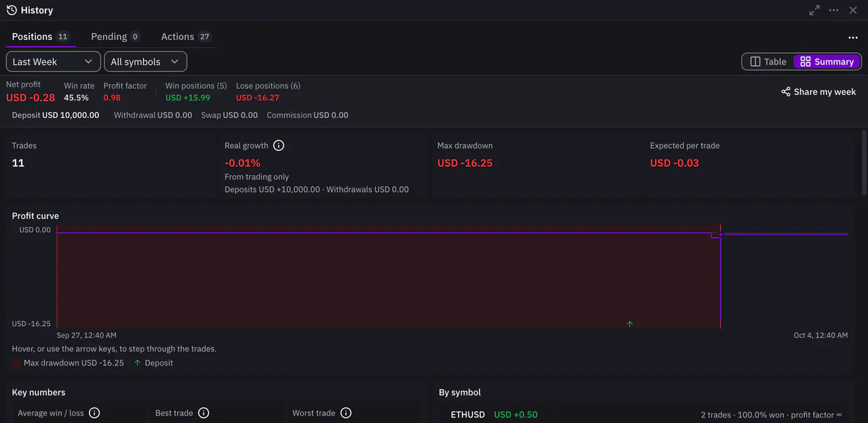Click the Sep 27, 12:40 AM axis label
This screenshot has height=423, width=868.
click(87, 335)
